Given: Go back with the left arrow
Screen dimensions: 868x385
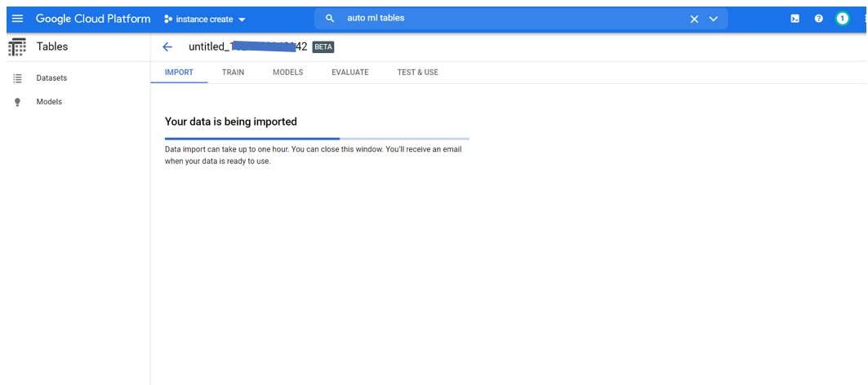Looking at the screenshot, I should (x=167, y=47).
